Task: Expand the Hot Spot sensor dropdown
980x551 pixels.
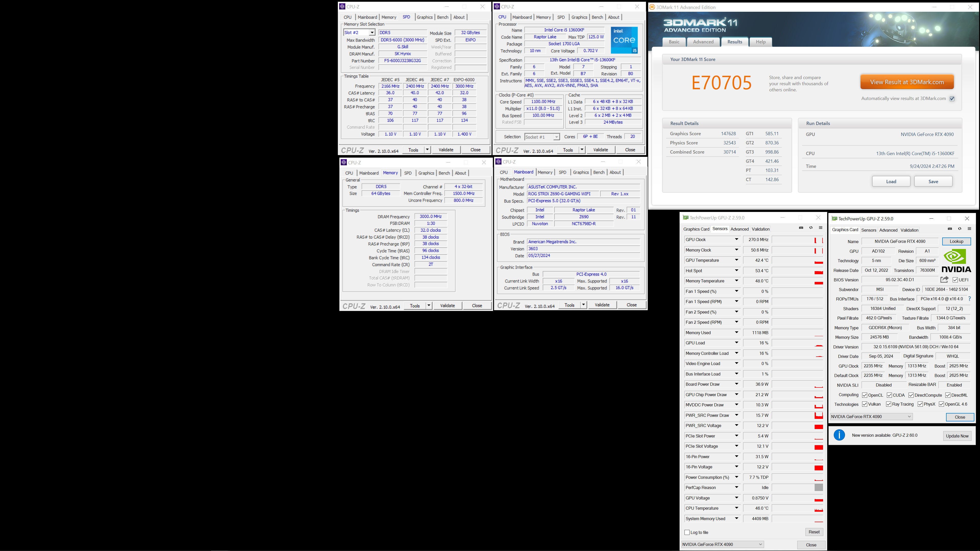Action: click(737, 270)
